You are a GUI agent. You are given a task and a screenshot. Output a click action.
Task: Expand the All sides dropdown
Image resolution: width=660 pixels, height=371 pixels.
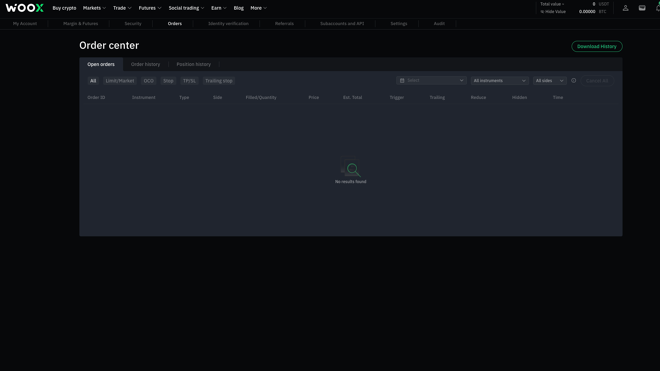coord(549,80)
